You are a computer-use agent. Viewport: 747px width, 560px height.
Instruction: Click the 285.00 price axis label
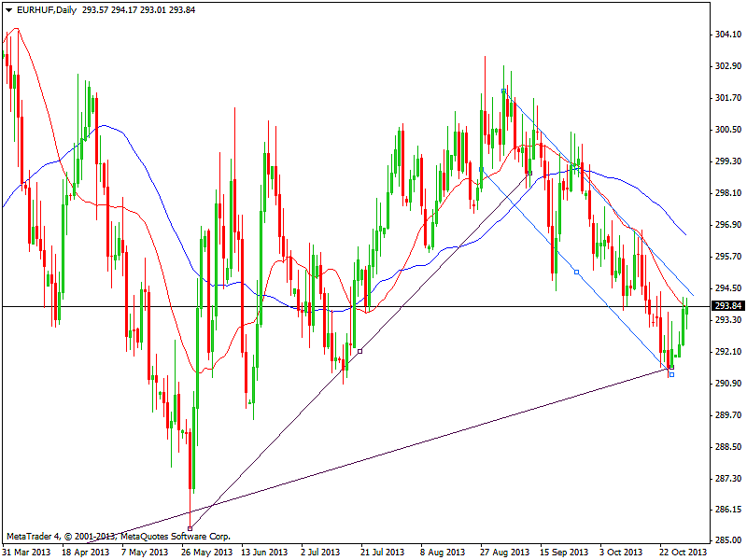tap(726, 540)
